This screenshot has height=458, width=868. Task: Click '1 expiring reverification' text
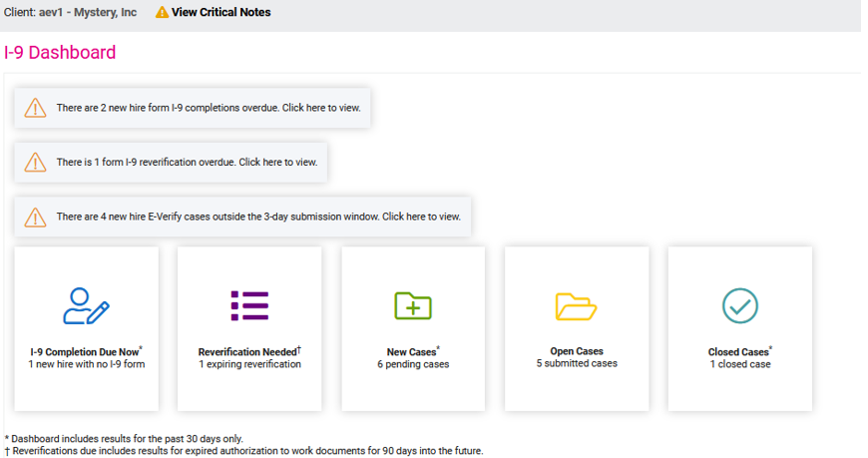click(x=249, y=364)
